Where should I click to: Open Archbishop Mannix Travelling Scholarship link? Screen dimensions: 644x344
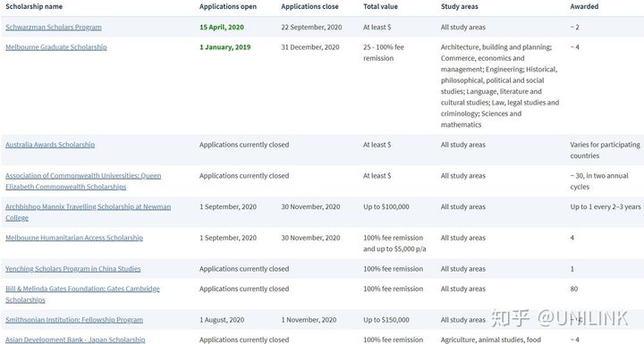click(x=88, y=213)
